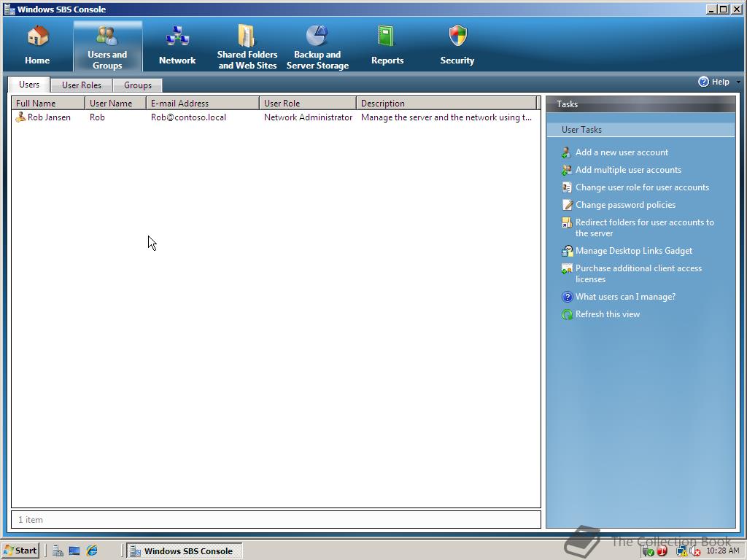Click the Add a new user account icon
The height and width of the screenshot is (560, 747).
point(566,152)
